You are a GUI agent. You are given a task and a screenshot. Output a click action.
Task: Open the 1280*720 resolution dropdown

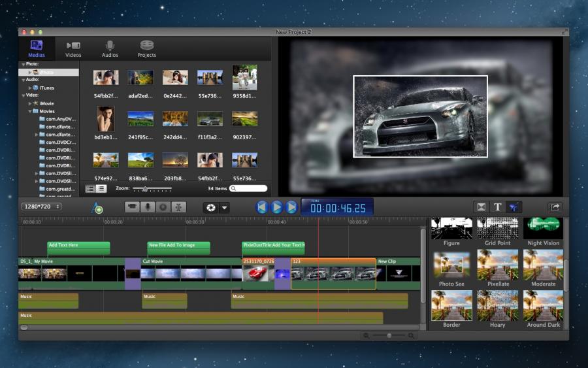[41, 207]
